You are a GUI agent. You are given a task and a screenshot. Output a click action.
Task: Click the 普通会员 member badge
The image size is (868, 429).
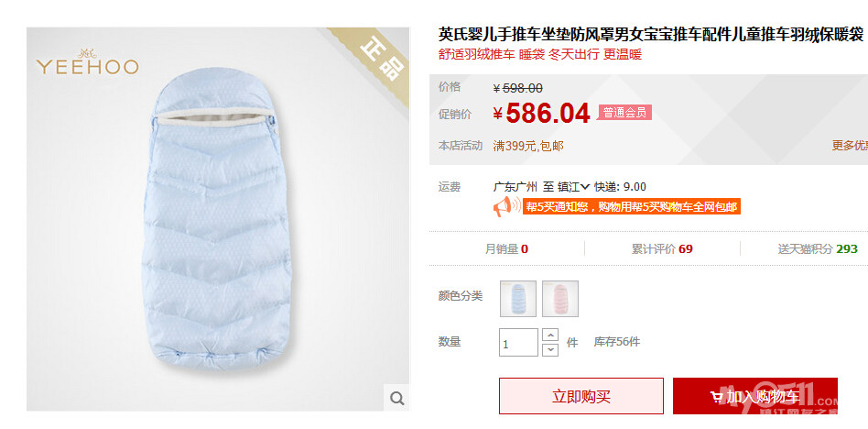(x=624, y=113)
